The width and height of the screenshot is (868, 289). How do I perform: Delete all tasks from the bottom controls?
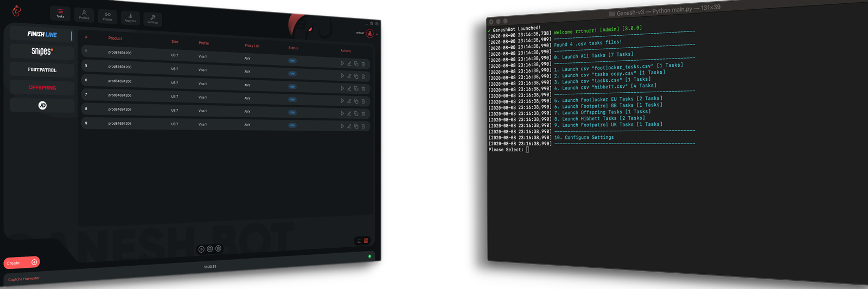click(x=219, y=248)
